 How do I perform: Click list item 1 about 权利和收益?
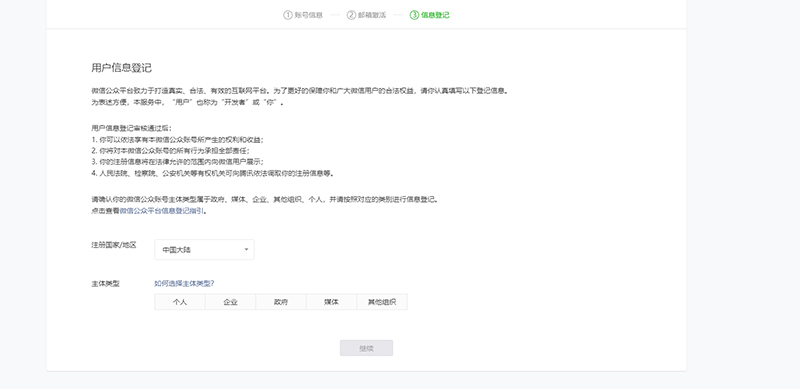178,139
